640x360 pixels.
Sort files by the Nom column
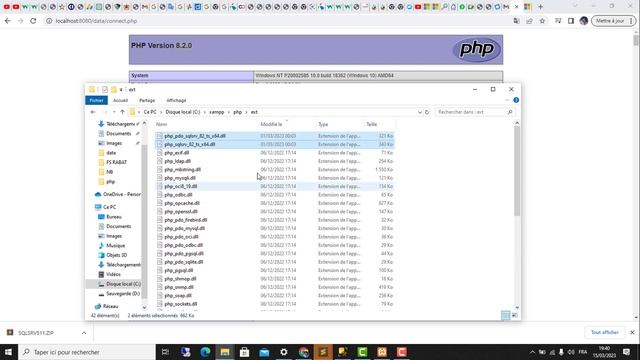tap(162, 124)
